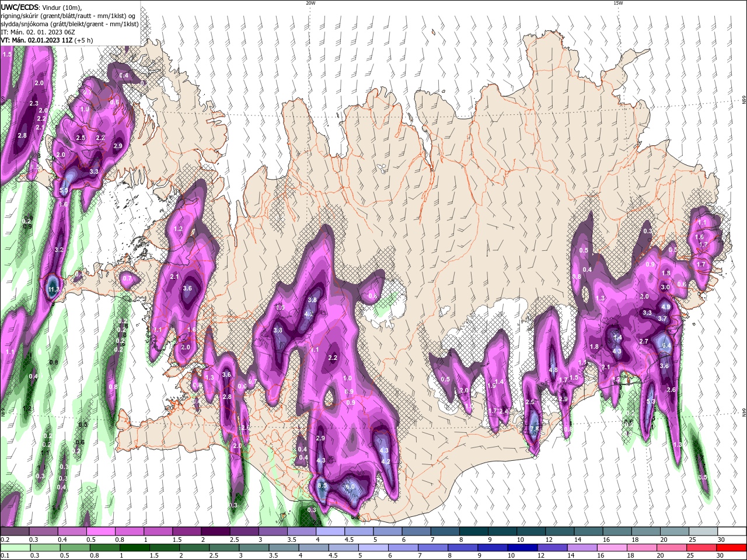Click the 4.8 precipitation value on the map
Image resolution: width=747 pixels, height=560 pixels.
(x=553, y=370)
